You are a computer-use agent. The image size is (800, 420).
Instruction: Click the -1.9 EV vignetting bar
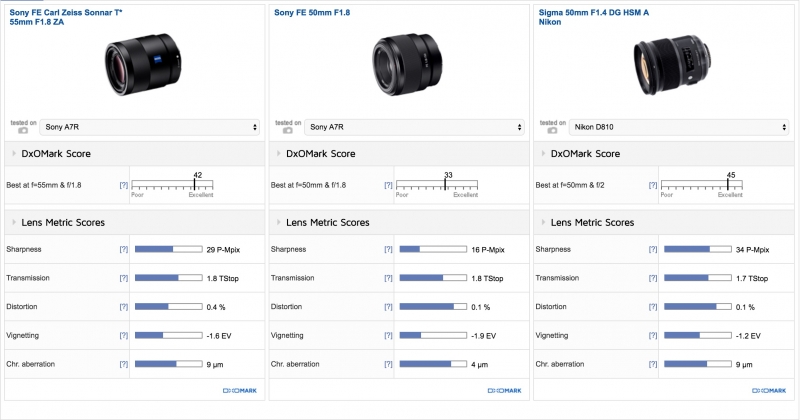433,335
